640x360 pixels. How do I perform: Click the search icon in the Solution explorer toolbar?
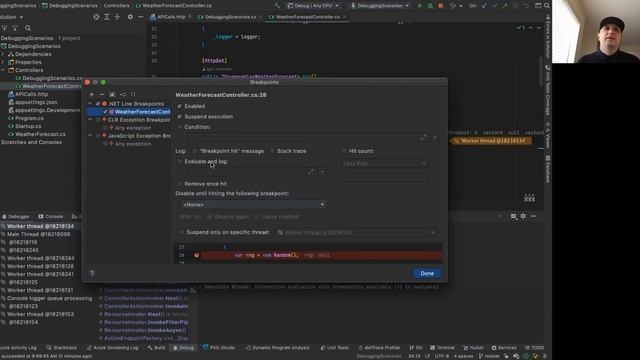coord(28,28)
